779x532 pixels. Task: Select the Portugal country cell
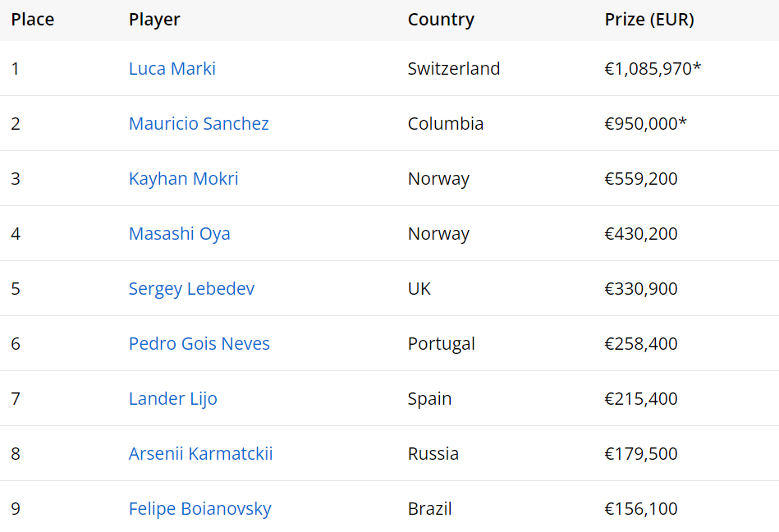click(442, 344)
